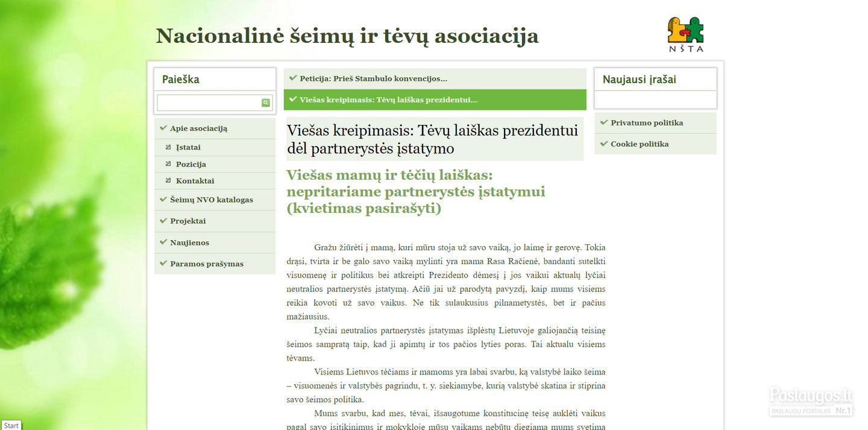Click the Start button at bottom-left
Screen dimensions: 868x430
coord(11,425)
